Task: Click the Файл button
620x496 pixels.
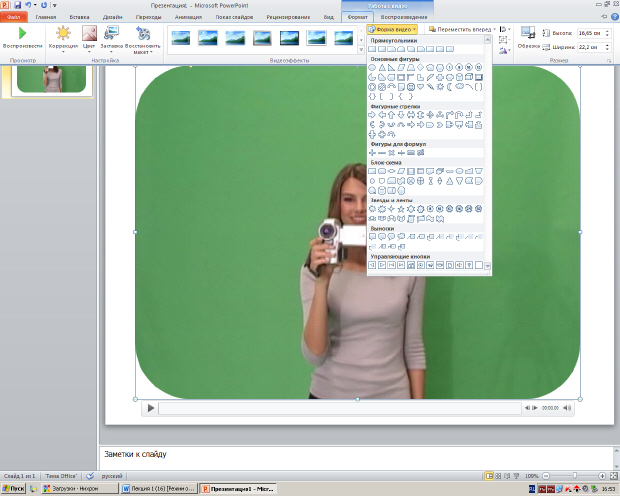Action: [x=14, y=18]
